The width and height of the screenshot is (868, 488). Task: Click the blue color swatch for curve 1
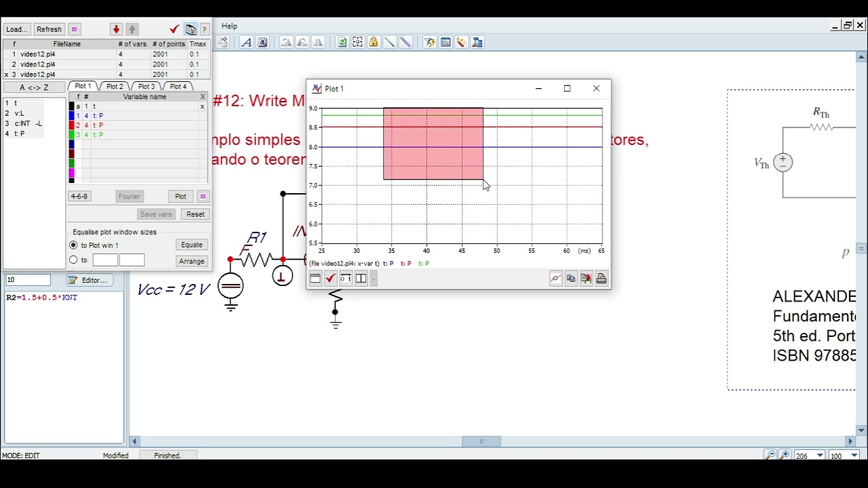click(x=72, y=116)
